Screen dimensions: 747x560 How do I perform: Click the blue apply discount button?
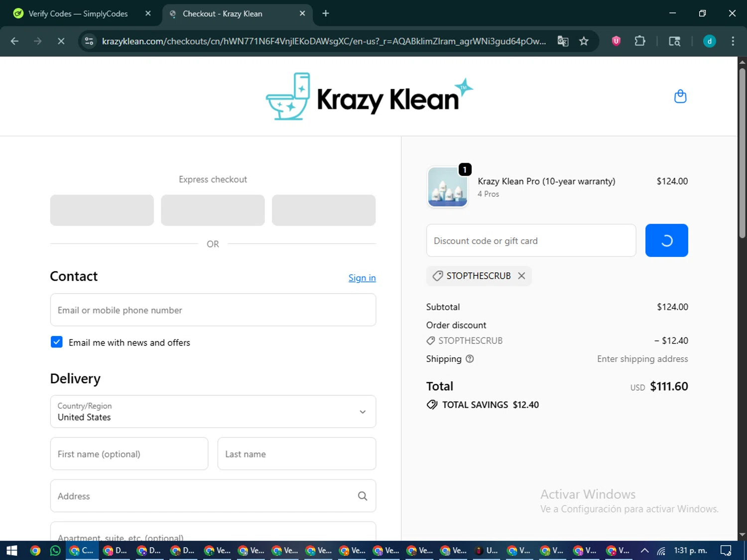coord(666,240)
